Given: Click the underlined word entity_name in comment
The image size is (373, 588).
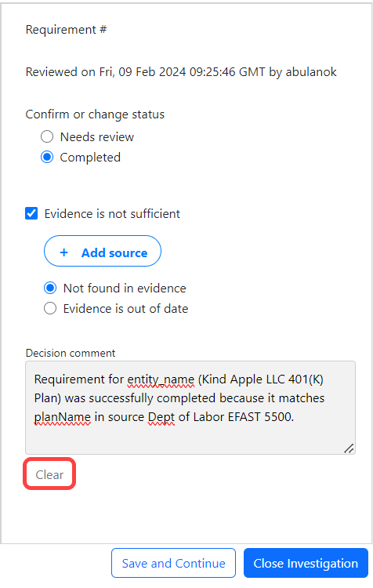Looking at the screenshot, I should pos(161,379).
